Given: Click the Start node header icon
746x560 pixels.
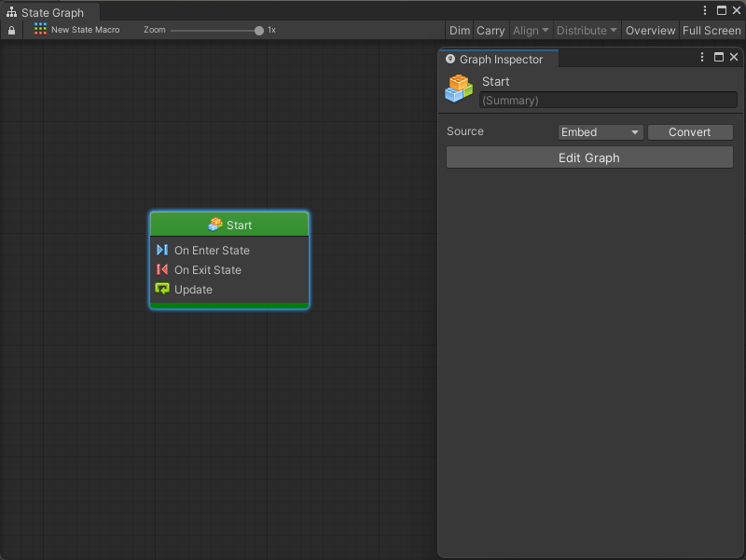Looking at the screenshot, I should (215, 225).
